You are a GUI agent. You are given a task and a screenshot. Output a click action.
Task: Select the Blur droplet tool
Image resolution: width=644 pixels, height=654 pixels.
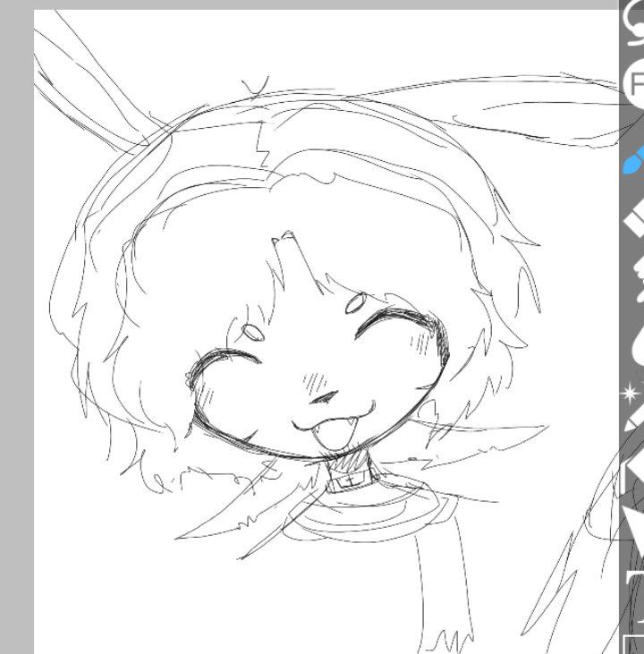pos(638,347)
